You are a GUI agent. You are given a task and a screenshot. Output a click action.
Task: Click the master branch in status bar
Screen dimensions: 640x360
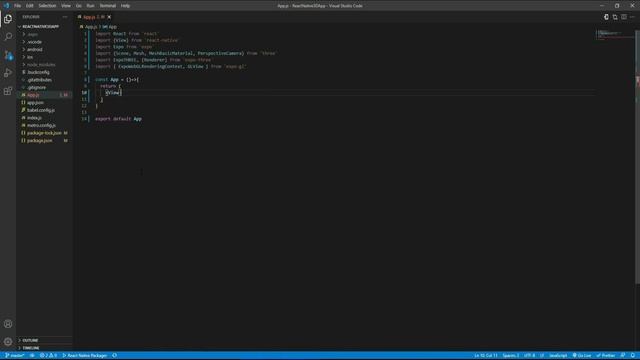pyautogui.click(x=15, y=356)
